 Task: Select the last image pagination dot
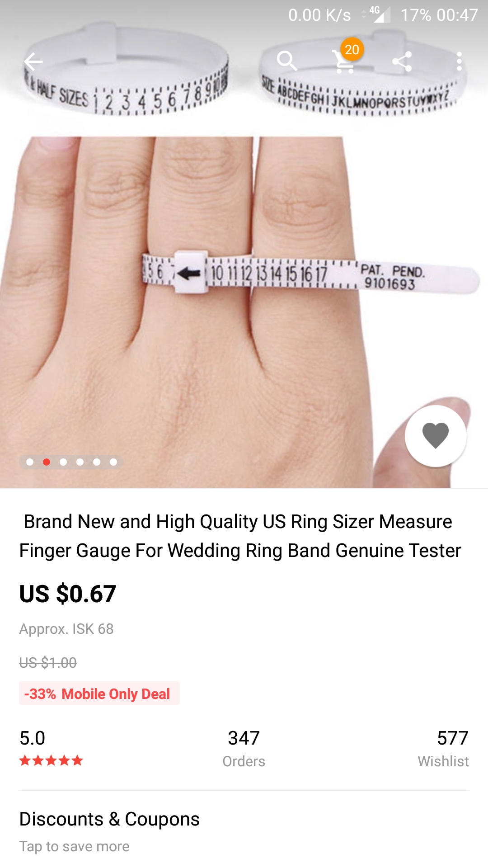pos(113,462)
